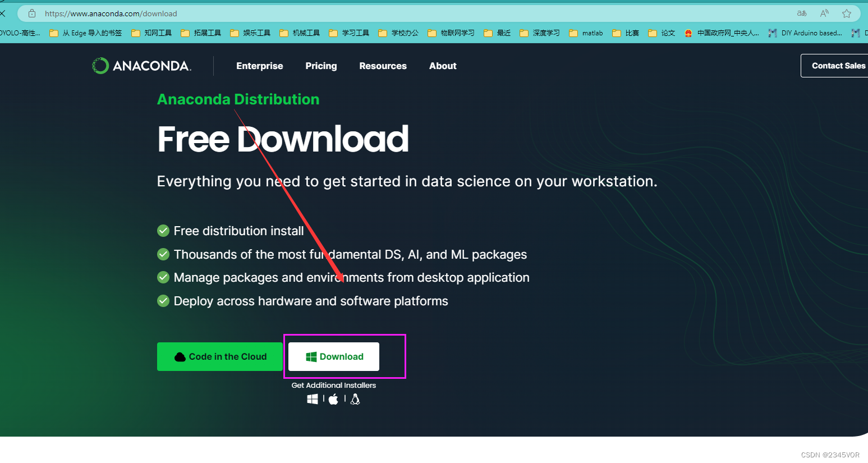This screenshot has width=868, height=463.
Task: Open the YOLO-高性 bookmark
Action: tap(20, 33)
